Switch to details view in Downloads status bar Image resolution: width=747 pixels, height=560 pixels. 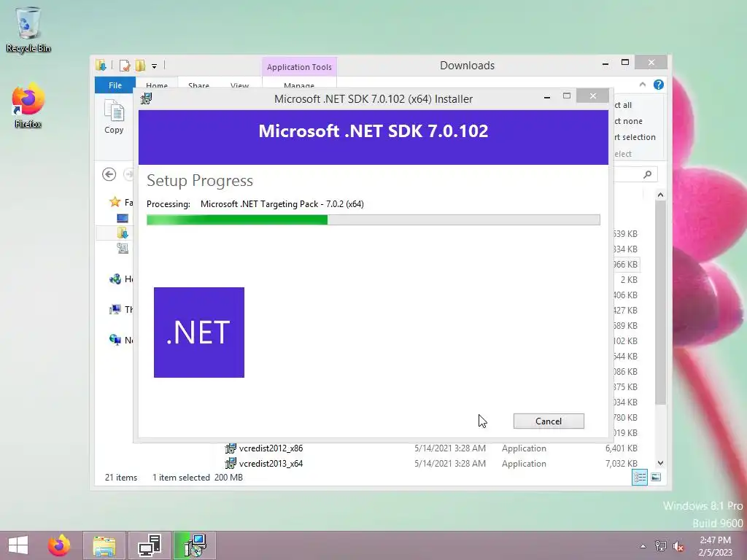640,477
